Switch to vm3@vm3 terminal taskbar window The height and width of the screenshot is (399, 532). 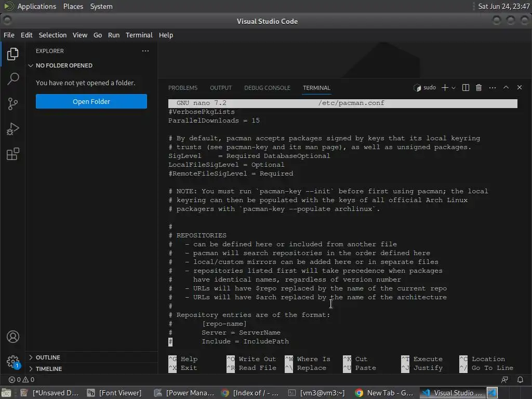316,393
